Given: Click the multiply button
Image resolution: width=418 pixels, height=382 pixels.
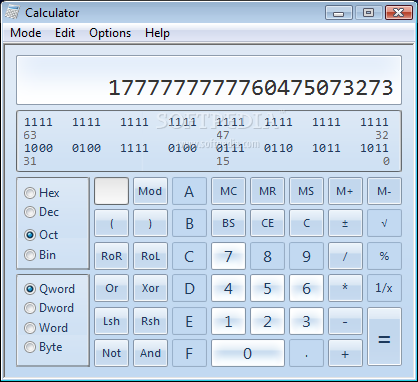Looking at the screenshot, I should click(x=345, y=288).
